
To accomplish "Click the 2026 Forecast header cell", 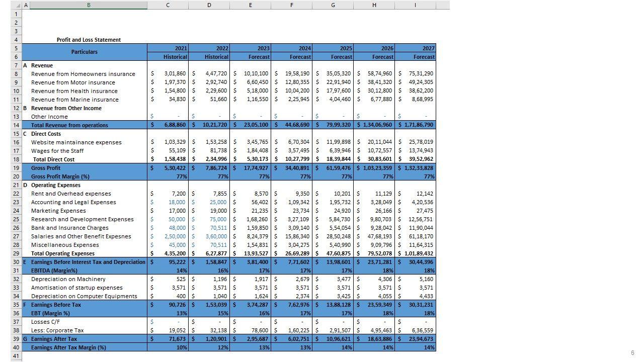I will (x=374, y=57).
